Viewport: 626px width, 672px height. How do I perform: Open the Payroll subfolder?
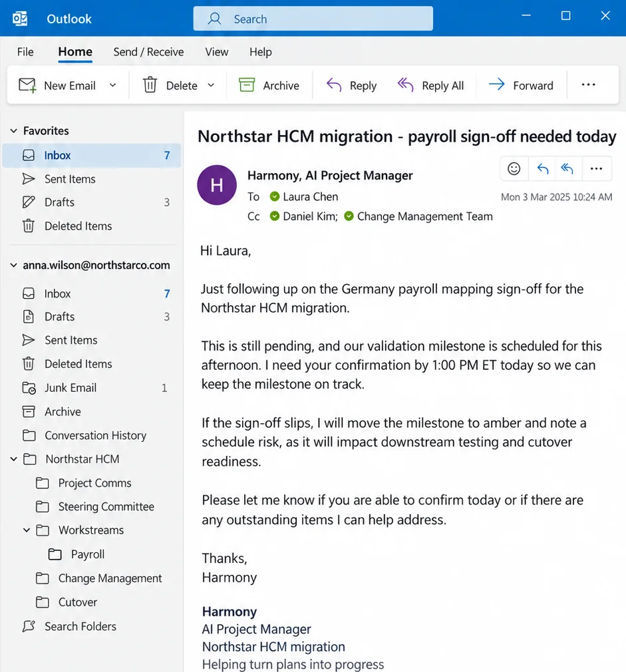(x=92, y=555)
